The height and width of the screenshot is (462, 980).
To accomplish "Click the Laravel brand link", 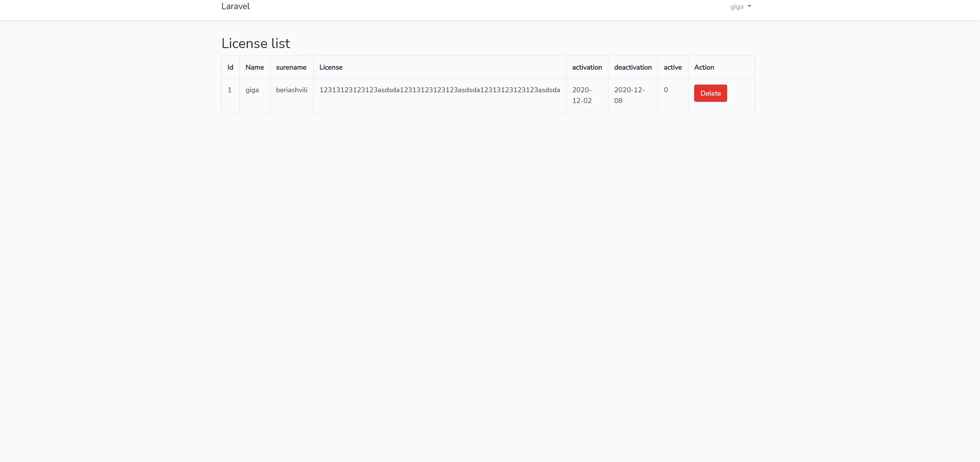I will pyautogui.click(x=235, y=7).
